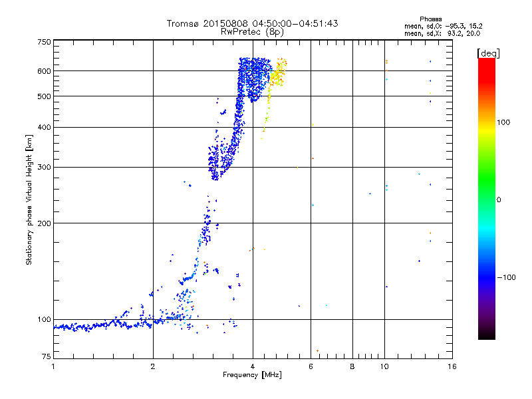532x399 pixels.
Task: Click the dense blue O-mode cluster near 600 km
Action: pyautogui.click(x=255, y=78)
